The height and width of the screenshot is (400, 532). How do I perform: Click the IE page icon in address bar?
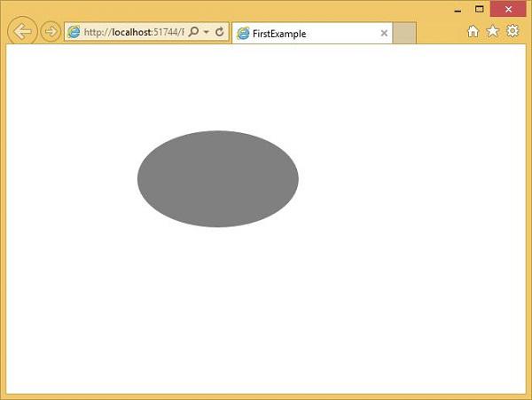point(74,32)
